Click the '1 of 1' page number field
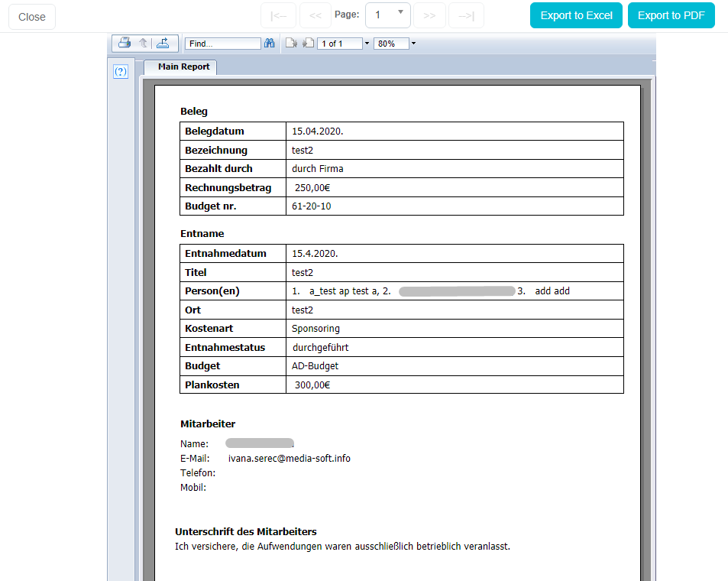This screenshot has width=728, height=581. pyautogui.click(x=339, y=44)
